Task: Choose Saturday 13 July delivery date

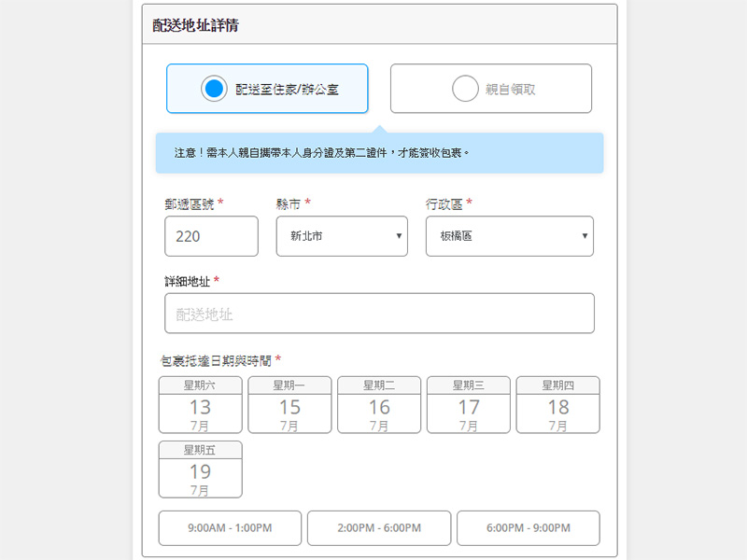Action: click(x=201, y=405)
